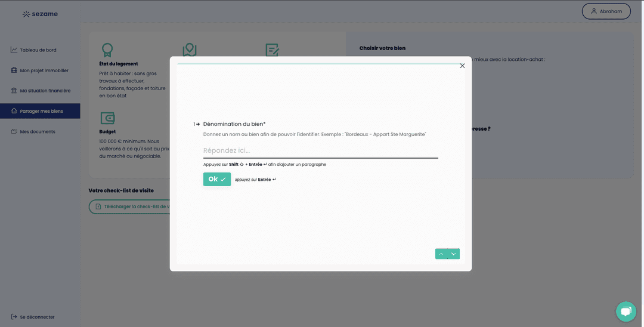This screenshot has width=644, height=327.
Task: Click Se déconnecter to log out
Action: [x=36, y=317]
